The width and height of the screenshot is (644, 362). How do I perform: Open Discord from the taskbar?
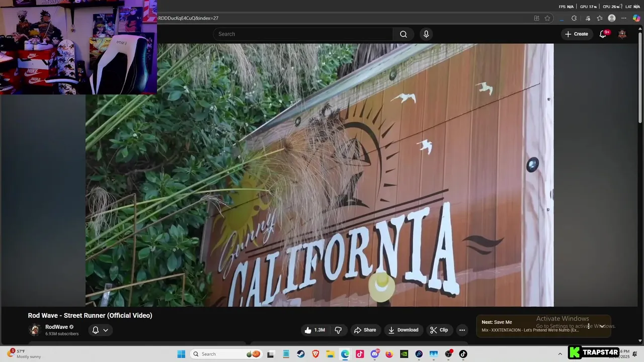coord(374,354)
